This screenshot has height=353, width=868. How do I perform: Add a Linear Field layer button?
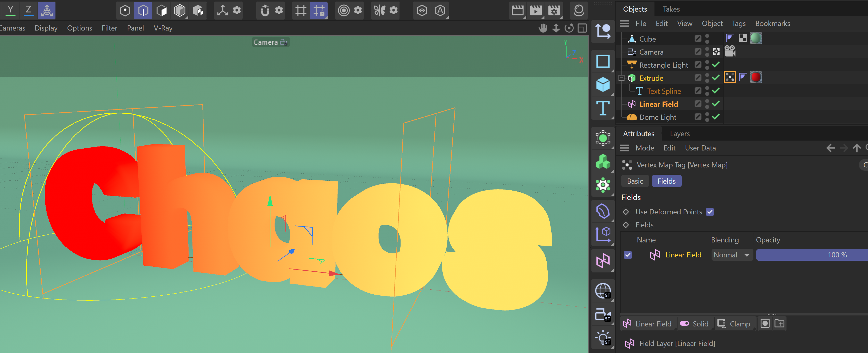tap(648, 324)
